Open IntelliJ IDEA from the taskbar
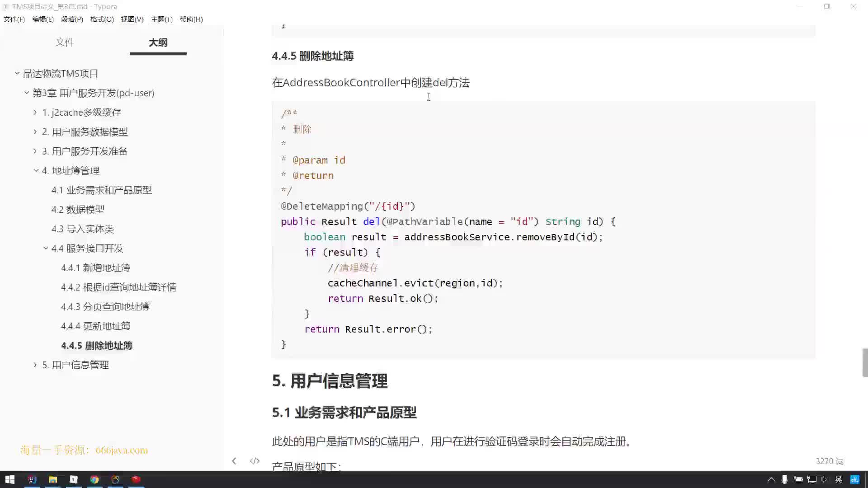This screenshot has width=868, height=488. (x=32, y=479)
